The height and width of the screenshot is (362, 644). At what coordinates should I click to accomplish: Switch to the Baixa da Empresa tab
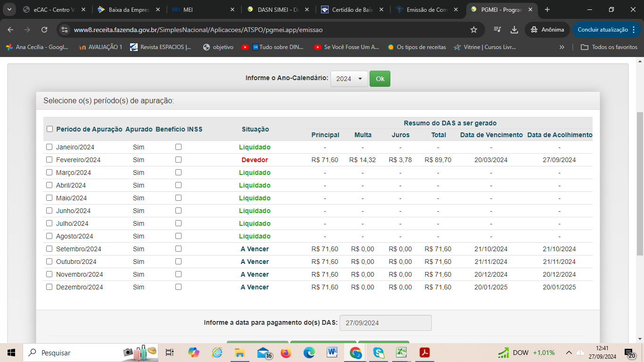[128, 9]
